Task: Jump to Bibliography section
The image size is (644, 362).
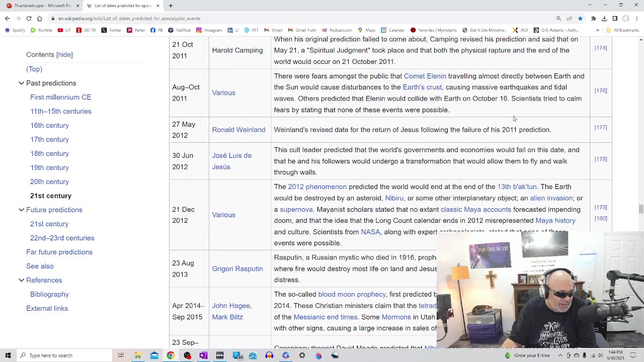Action: click(49, 294)
